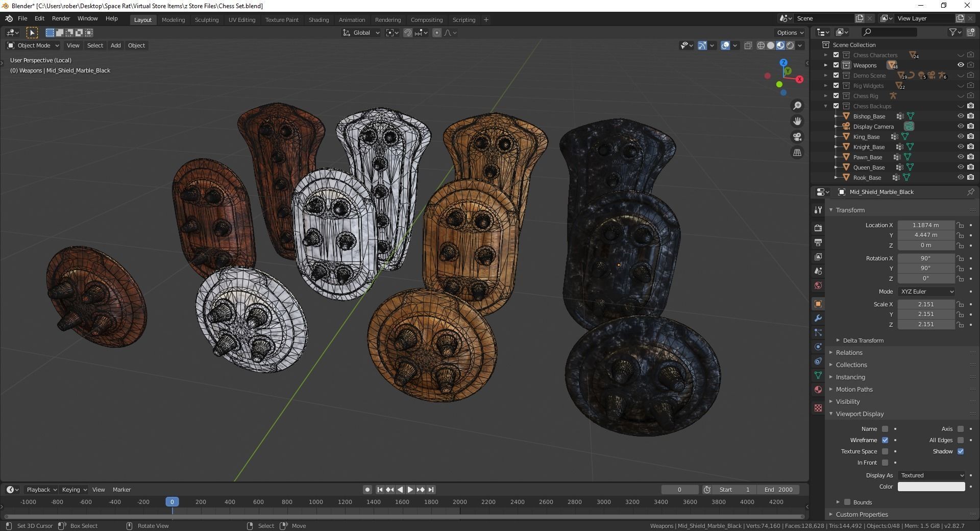Open the Global transform orientation dropdown

(361, 33)
